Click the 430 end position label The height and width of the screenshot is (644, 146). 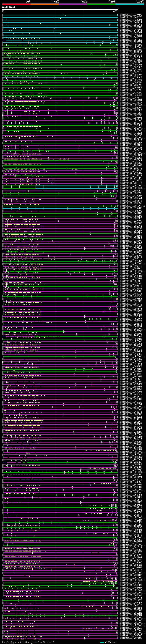pyautogui.click(x=115, y=11)
